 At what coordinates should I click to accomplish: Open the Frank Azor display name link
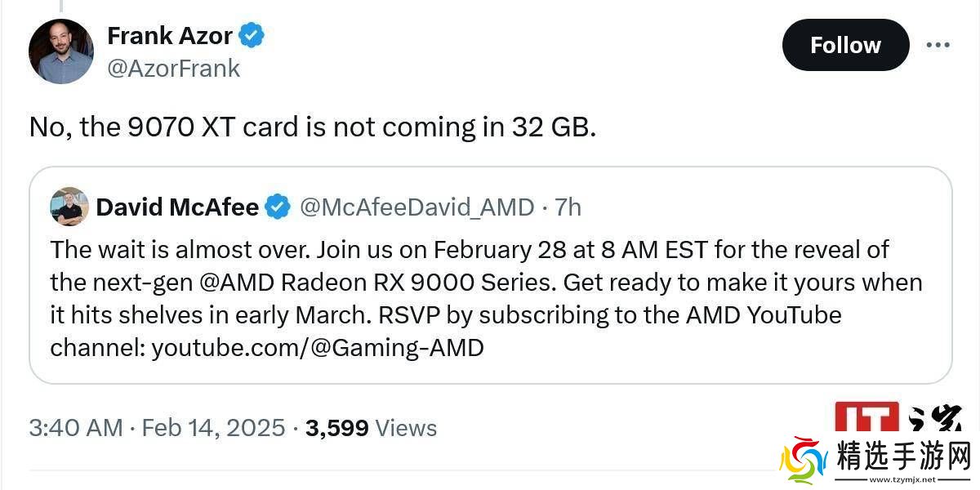coord(170,36)
